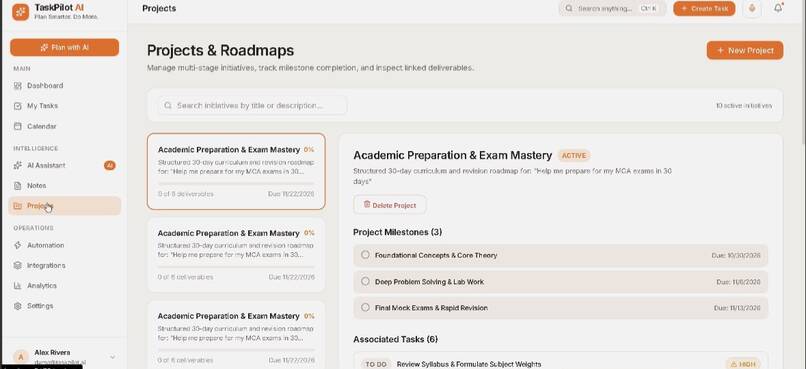Click the AI badge beside AI Assistant
Screen dimensions: 806x369
tap(109, 165)
